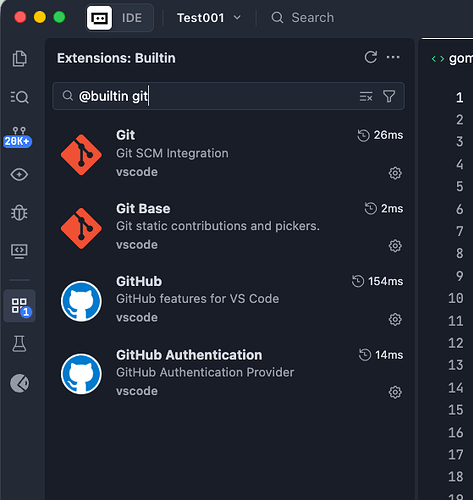Open manage gear for Git extension
Screen dimensions: 473x500
395,173
